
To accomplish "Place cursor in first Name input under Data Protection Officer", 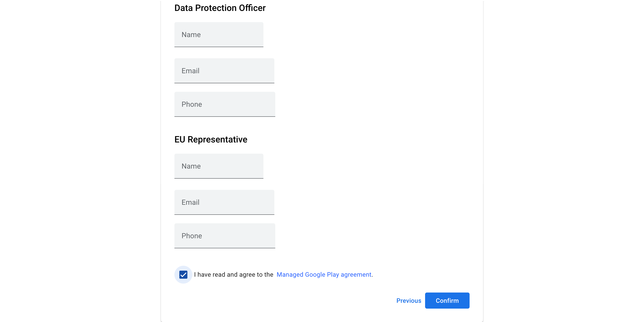I will (x=219, y=34).
